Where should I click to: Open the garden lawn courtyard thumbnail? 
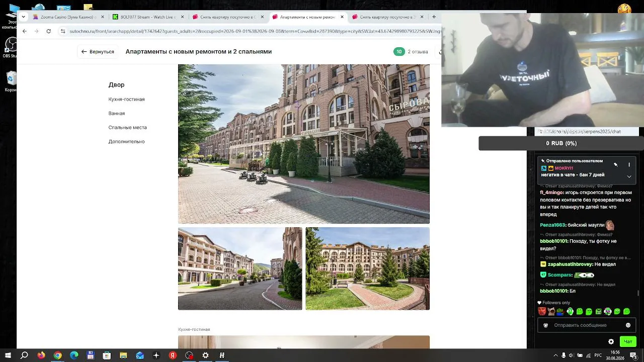[368, 268]
